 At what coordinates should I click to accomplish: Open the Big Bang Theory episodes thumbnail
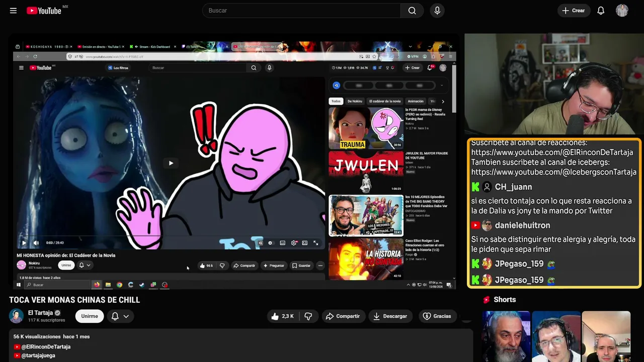(x=366, y=216)
